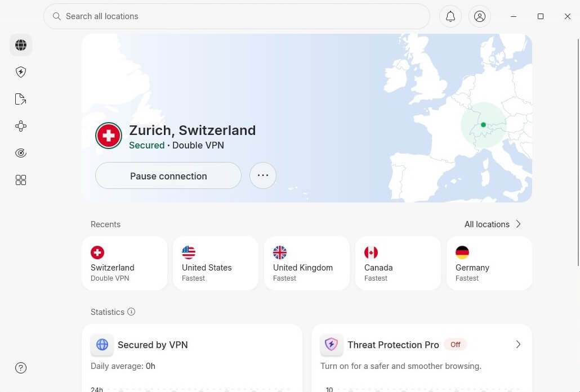Open the VPN globe tab in sidebar
580x392 pixels.
(x=21, y=45)
